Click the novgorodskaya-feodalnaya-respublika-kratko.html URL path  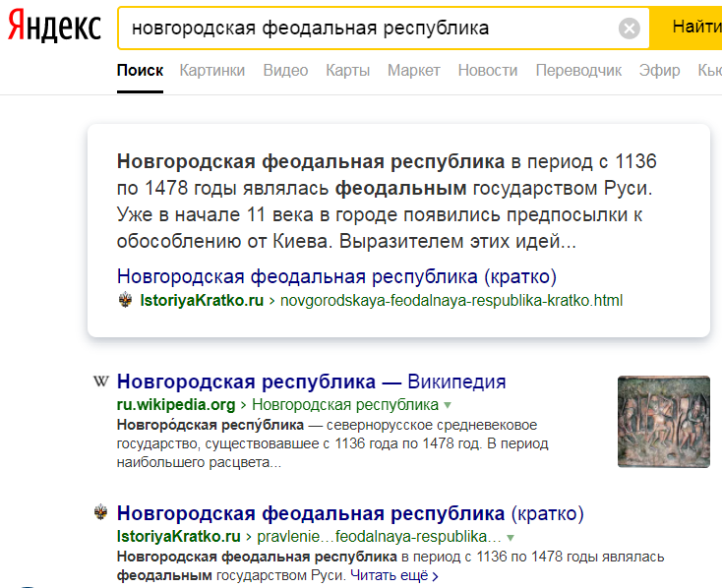[x=451, y=300]
